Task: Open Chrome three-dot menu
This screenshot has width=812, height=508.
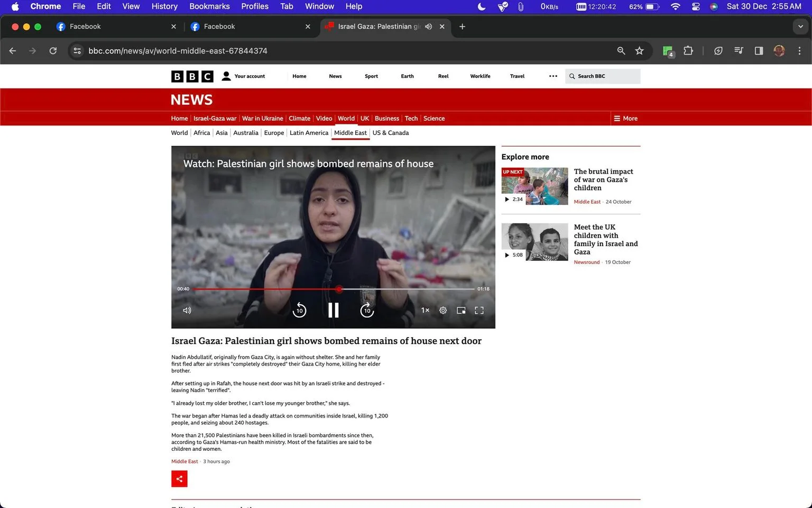Action: pyautogui.click(x=799, y=51)
